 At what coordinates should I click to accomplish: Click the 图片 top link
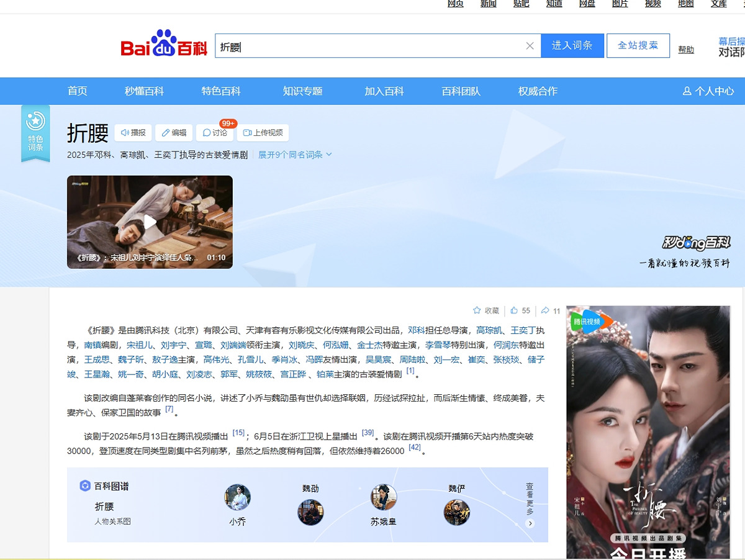pos(620,4)
